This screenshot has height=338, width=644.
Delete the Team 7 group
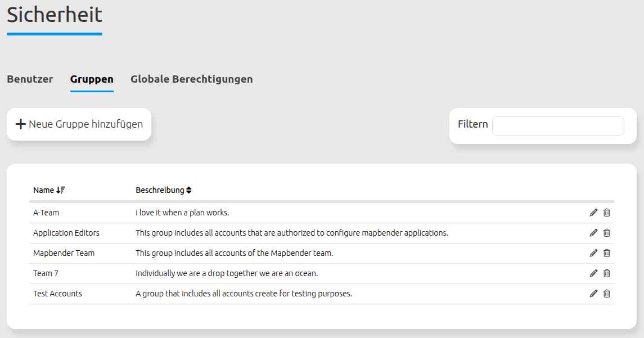(607, 273)
